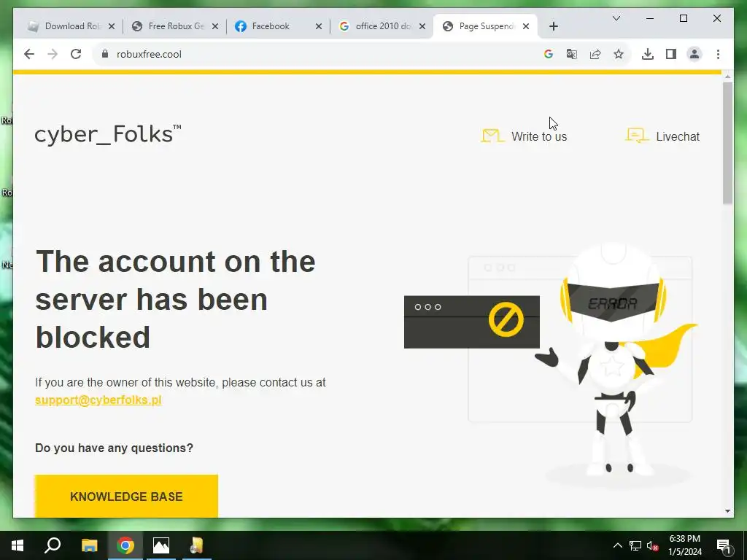This screenshot has height=560, width=747.
Task: Click the Google icon in the address bar
Action: pyautogui.click(x=549, y=54)
